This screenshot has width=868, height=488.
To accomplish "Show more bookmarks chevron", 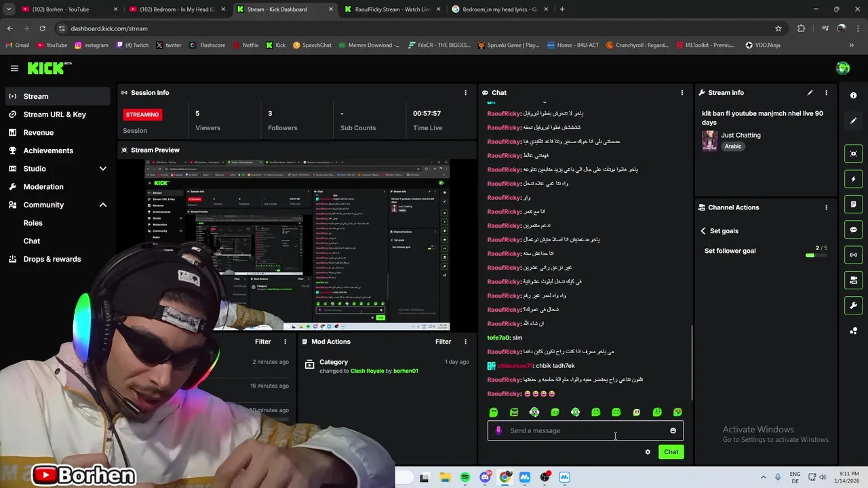I will point(851,45).
